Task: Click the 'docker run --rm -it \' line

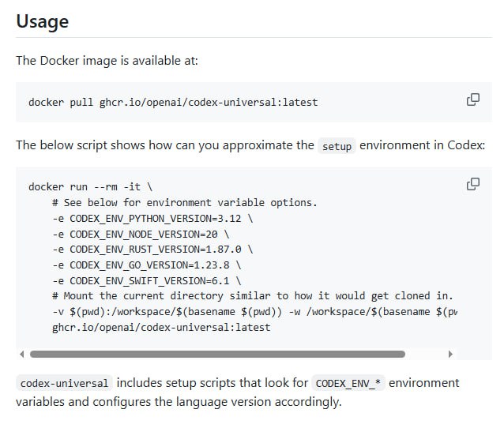Action: 90,186
